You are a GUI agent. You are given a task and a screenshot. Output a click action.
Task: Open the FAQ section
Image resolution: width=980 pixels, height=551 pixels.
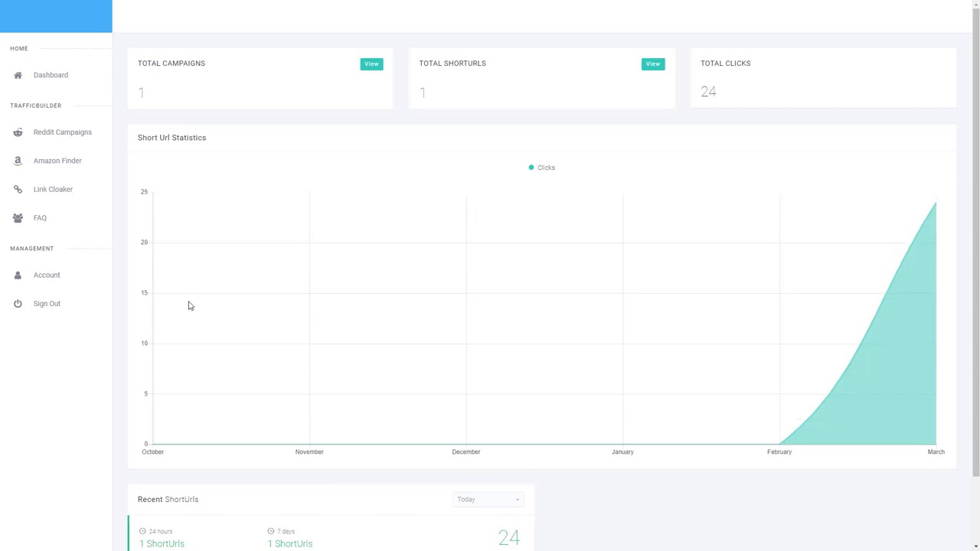[40, 218]
